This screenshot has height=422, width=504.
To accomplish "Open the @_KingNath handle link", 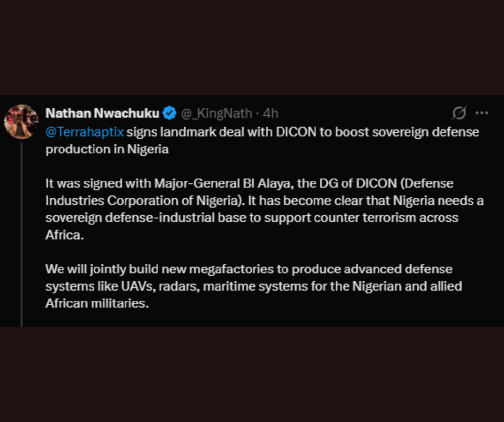I will [x=216, y=113].
